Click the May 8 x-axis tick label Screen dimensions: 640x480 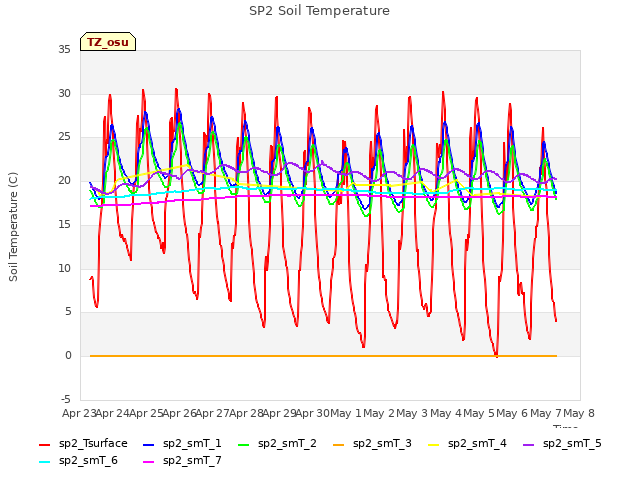[579, 413]
